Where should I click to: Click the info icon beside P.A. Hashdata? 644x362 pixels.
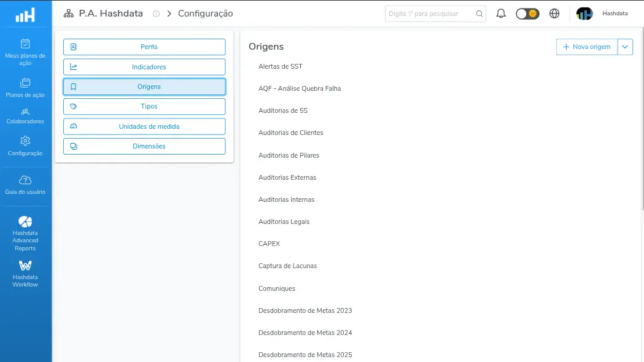(x=156, y=13)
